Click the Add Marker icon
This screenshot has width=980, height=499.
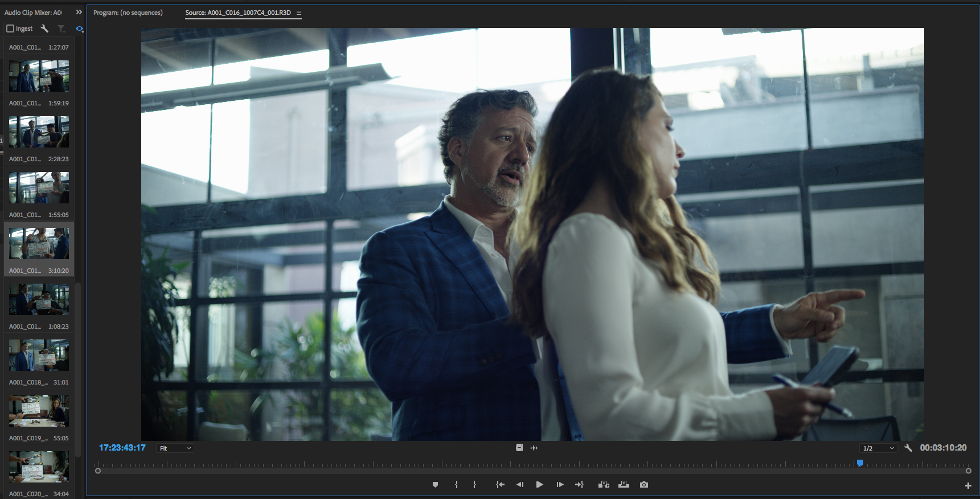click(435, 485)
